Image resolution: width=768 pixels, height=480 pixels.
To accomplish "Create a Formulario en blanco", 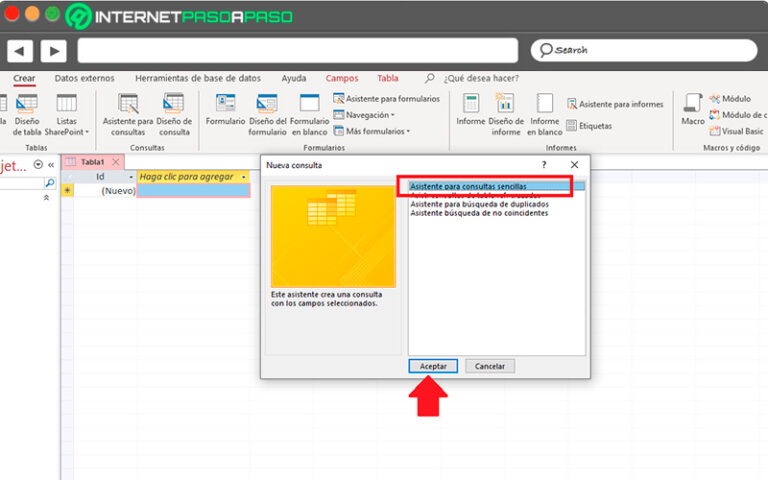I will (x=309, y=104).
